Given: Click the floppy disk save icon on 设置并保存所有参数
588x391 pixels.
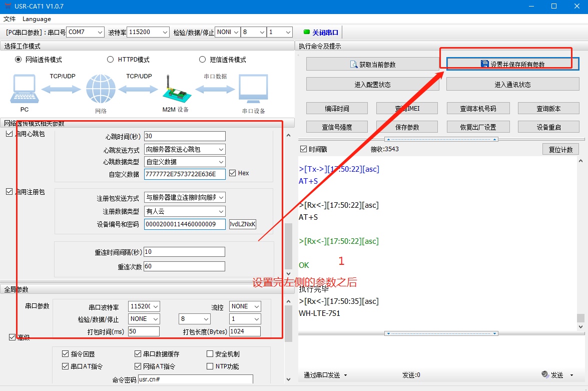Looking at the screenshot, I should [484, 64].
